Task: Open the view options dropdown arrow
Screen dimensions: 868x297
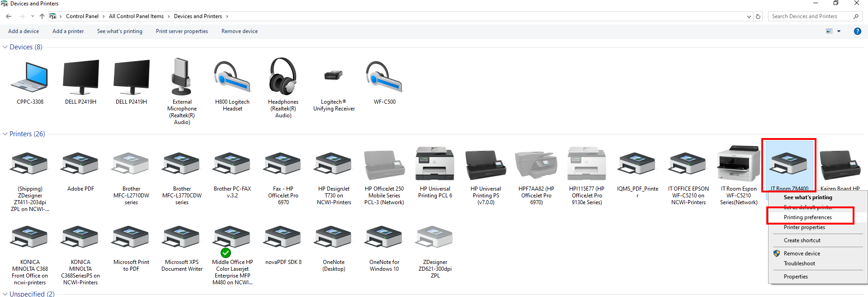Action: [x=839, y=31]
